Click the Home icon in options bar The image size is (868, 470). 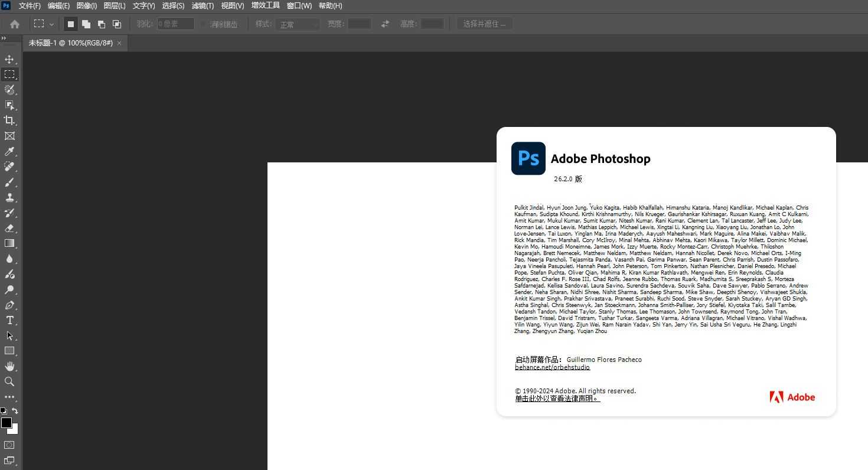(x=15, y=24)
